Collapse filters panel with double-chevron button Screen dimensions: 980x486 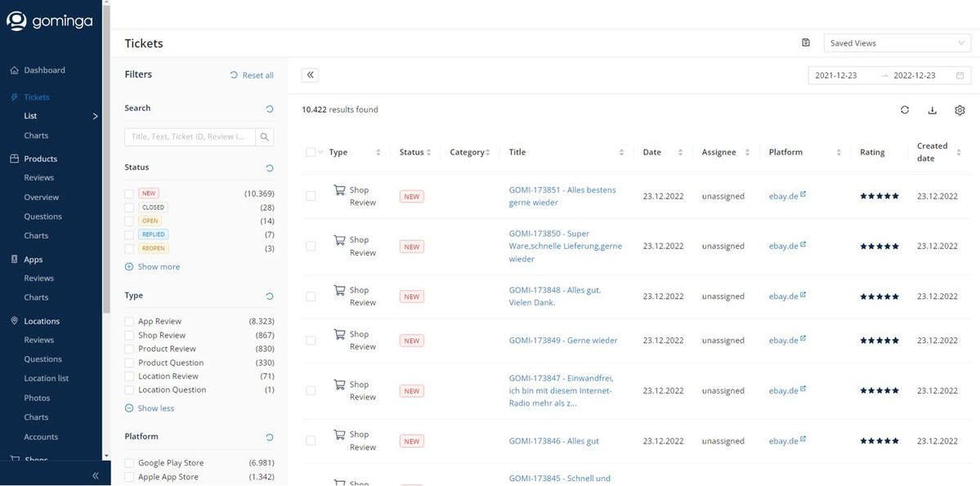click(x=310, y=75)
